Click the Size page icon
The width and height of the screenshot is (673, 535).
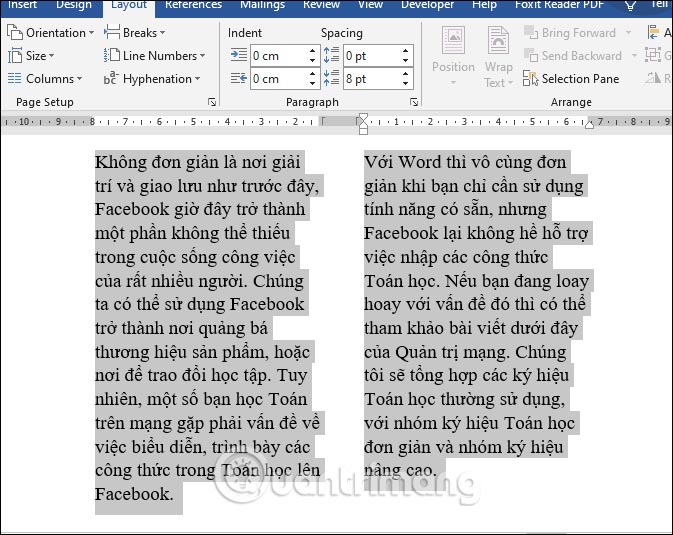coord(15,56)
